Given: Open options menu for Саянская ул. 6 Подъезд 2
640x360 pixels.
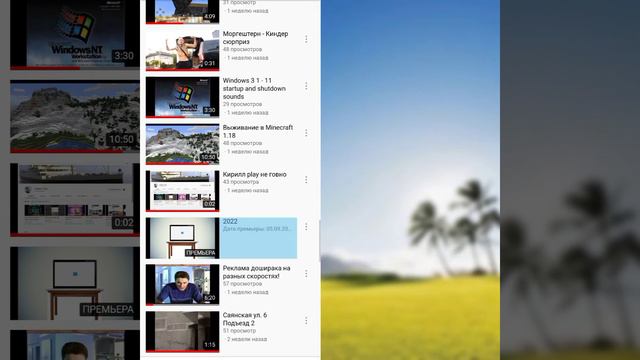Looking at the screenshot, I should pos(306,321).
